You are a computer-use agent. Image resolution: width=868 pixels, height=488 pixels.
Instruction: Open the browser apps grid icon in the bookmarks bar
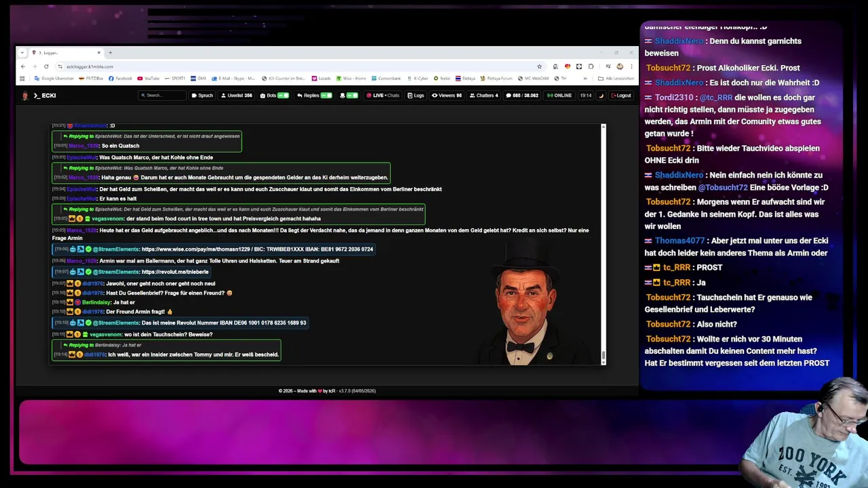22,79
